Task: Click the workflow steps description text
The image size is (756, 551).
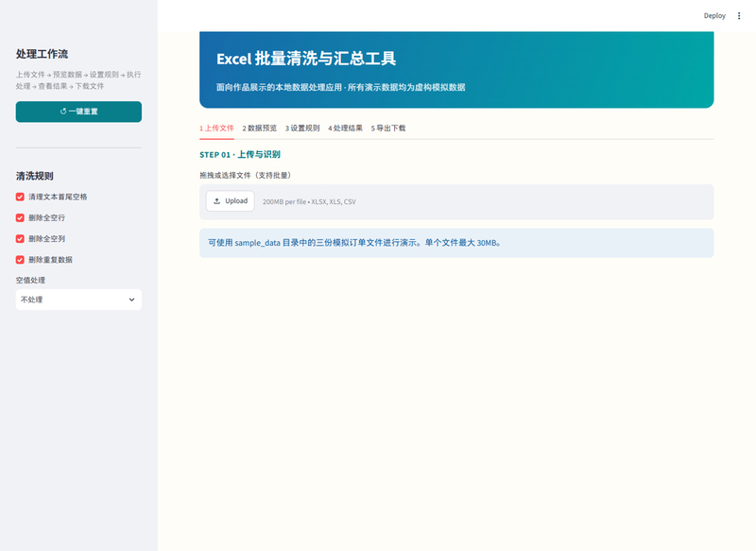Action: click(x=78, y=80)
